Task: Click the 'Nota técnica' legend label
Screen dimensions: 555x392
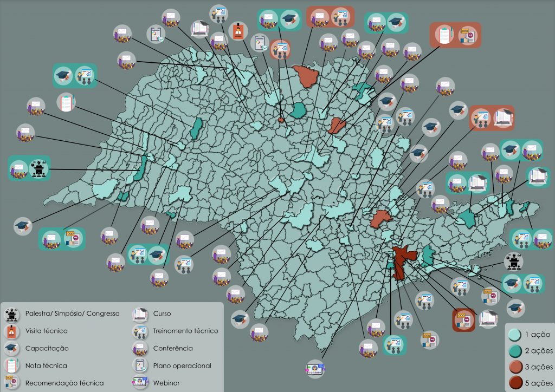Action: pos(46,366)
